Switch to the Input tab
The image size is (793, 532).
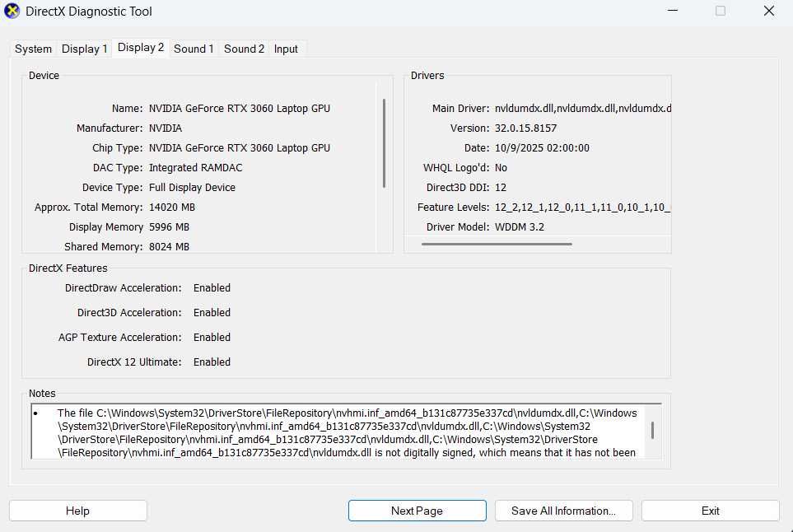tap(286, 49)
